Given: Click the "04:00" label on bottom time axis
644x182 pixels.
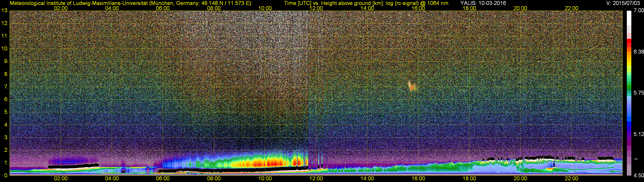Looking at the screenshot, I should 112,179.
